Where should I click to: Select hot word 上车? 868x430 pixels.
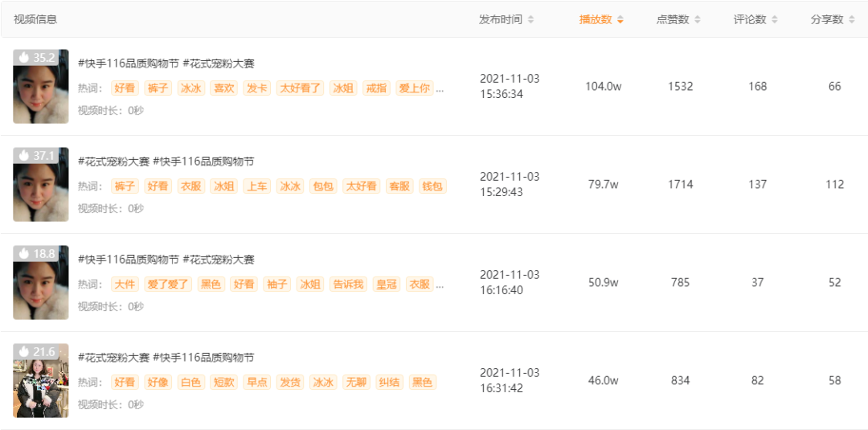[257, 186]
